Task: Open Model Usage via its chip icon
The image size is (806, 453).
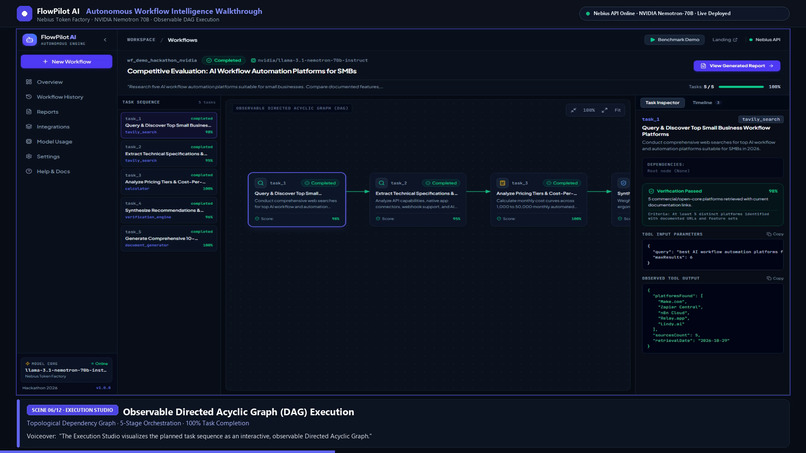Action: (x=29, y=141)
